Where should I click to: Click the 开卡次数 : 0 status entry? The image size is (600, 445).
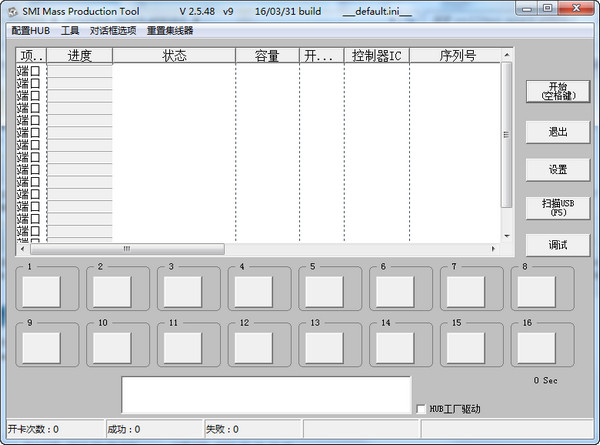[33, 429]
